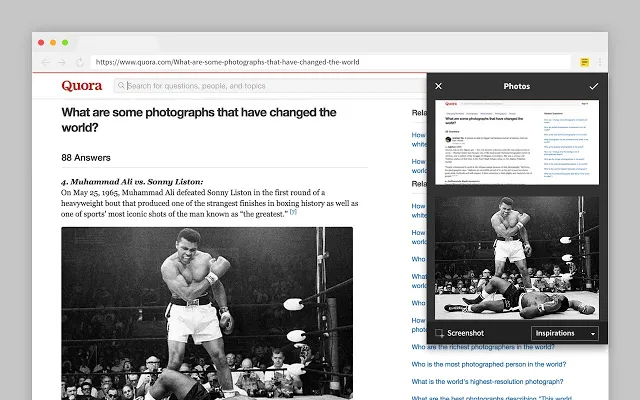Click the Quora logo

tap(82, 86)
